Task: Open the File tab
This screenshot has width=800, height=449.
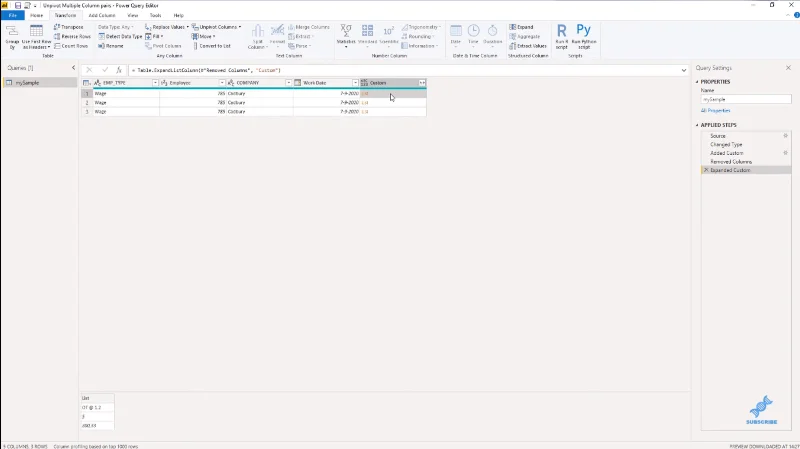Action: pyautogui.click(x=13, y=15)
